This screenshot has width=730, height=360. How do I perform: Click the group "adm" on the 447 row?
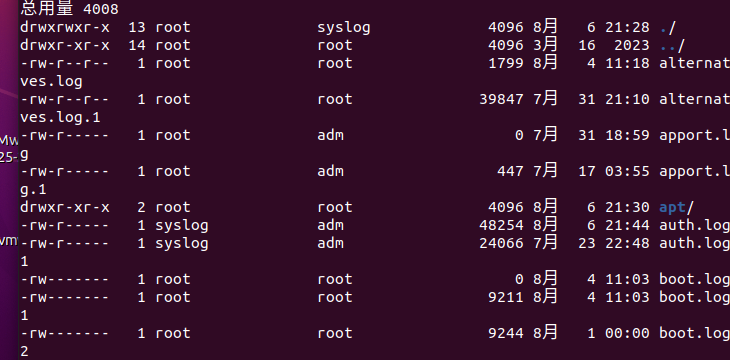331,172
